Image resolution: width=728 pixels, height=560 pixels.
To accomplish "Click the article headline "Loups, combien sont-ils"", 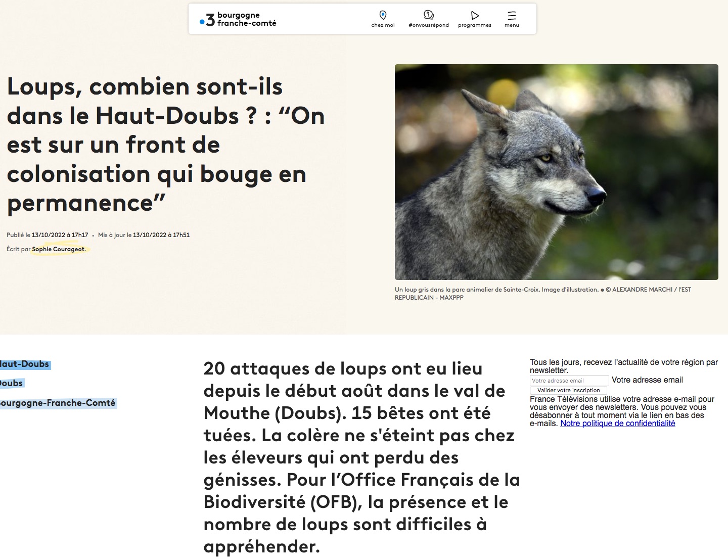I will (166, 145).
